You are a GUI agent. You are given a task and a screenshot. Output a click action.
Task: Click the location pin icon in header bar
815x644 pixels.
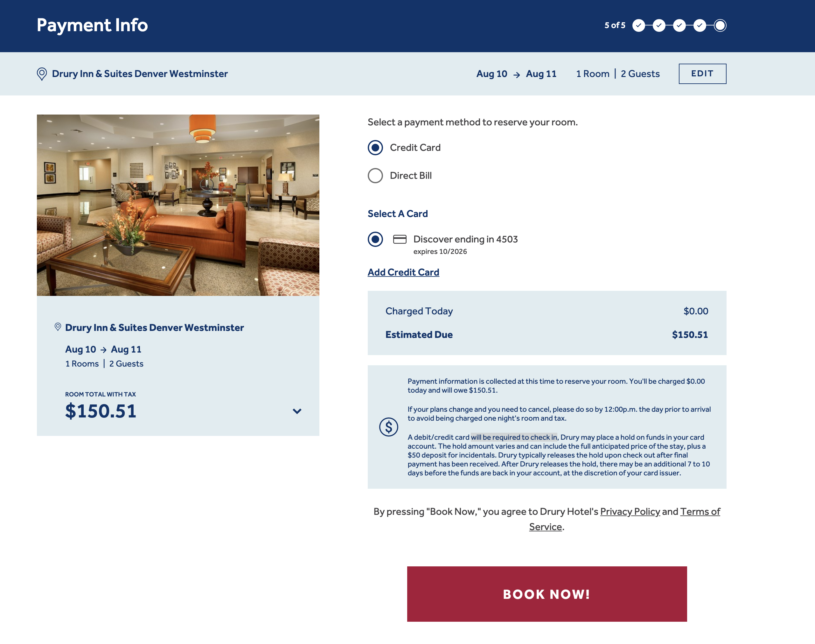[x=42, y=74]
